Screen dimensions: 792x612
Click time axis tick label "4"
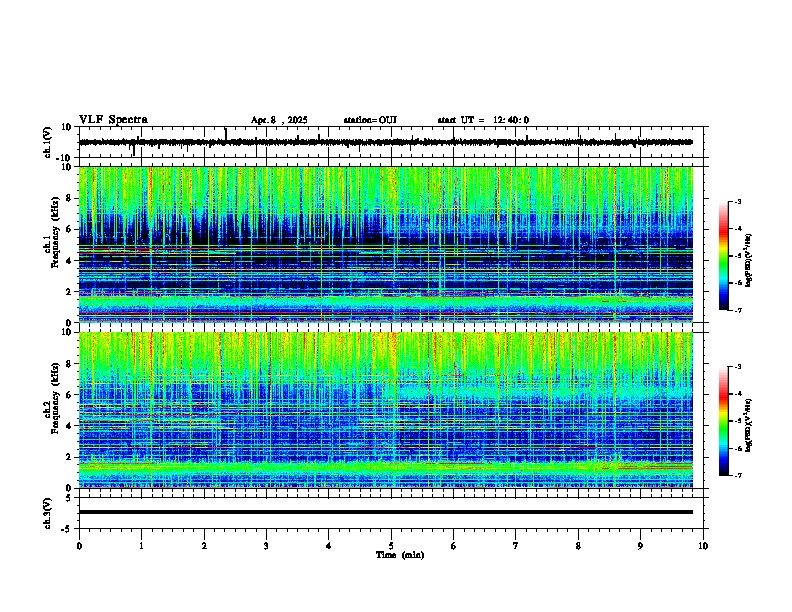click(329, 546)
